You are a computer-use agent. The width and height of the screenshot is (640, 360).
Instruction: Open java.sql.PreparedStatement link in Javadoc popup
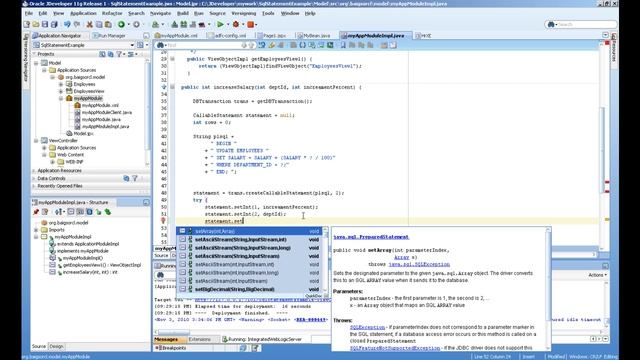point(371,237)
